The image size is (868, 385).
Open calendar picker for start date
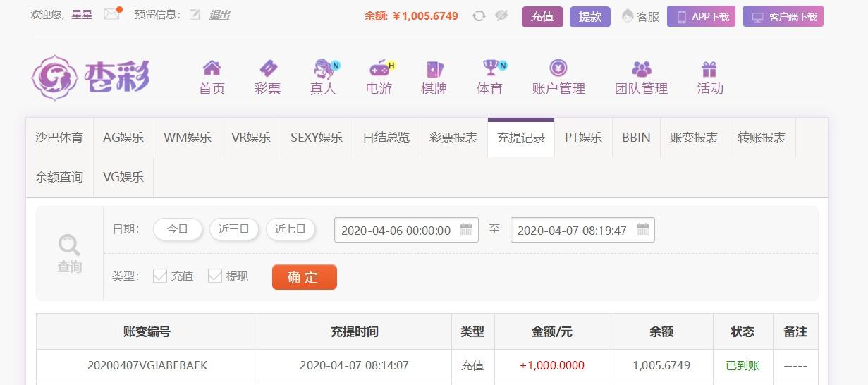click(466, 230)
